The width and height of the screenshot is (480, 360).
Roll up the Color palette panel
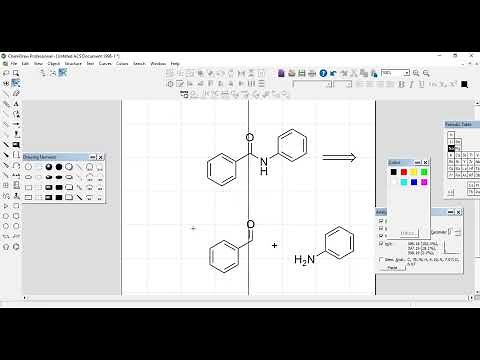pyautogui.click(x=417, y=163)
